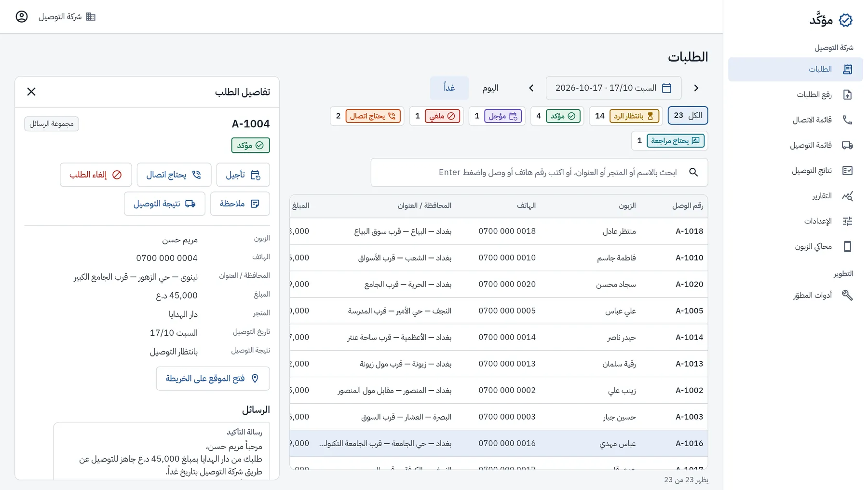
Task: Click the أدوات المطوّر wrench icon
Action: (x=847, y=295)
